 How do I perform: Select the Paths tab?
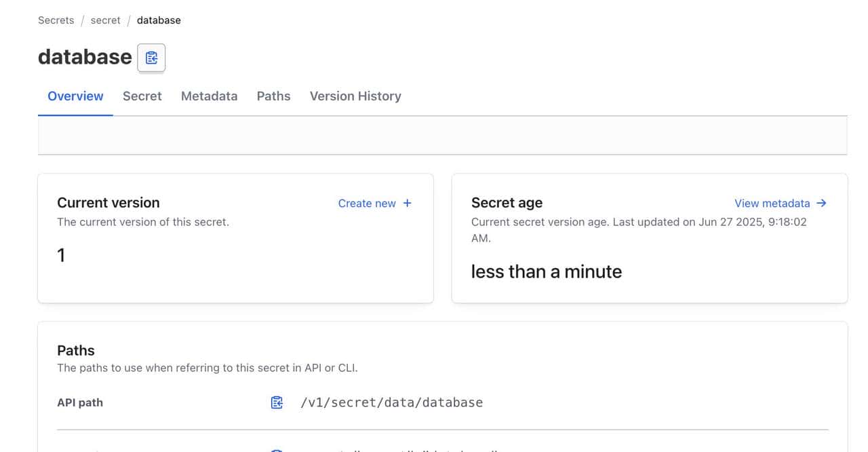click(273, 96)
